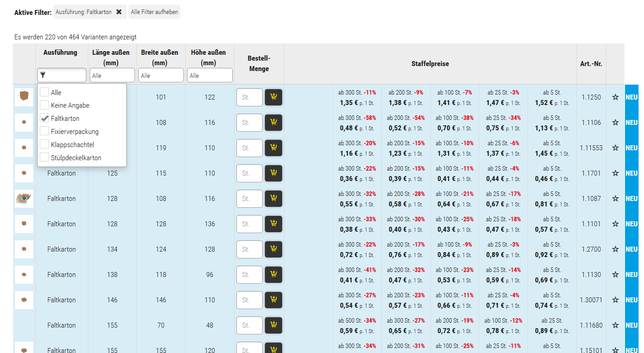Check the Klappschachtel option

point(44,145)
